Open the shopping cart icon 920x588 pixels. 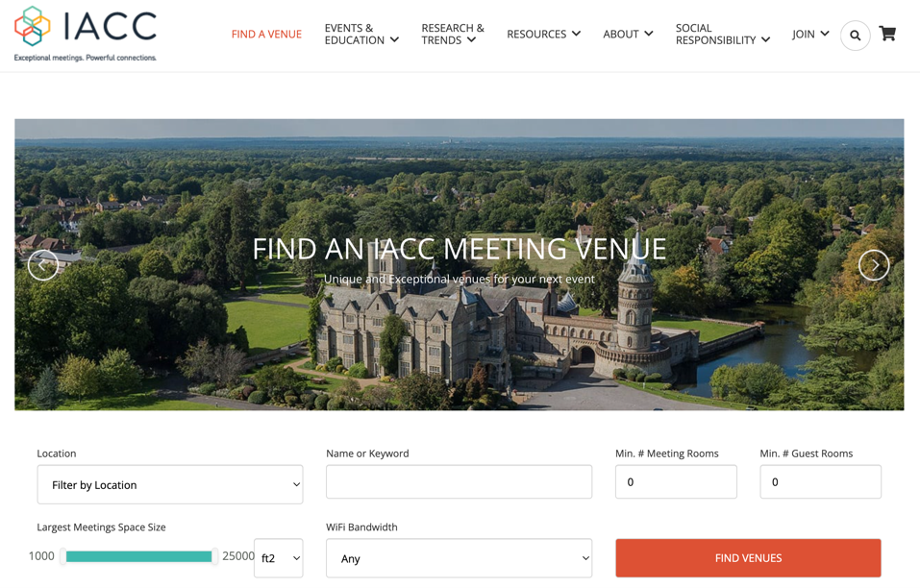pos(887,34)
